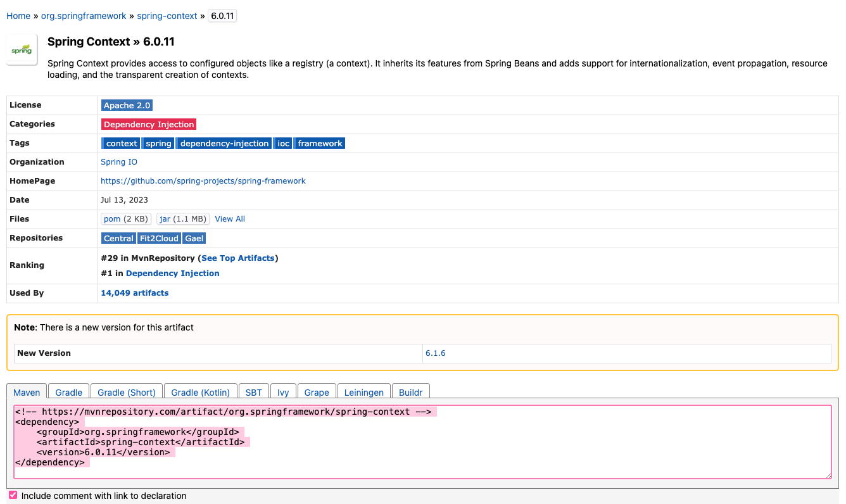Open the See Top Artifacts link
The image size is (846, 504).
(x=238, y=258)
